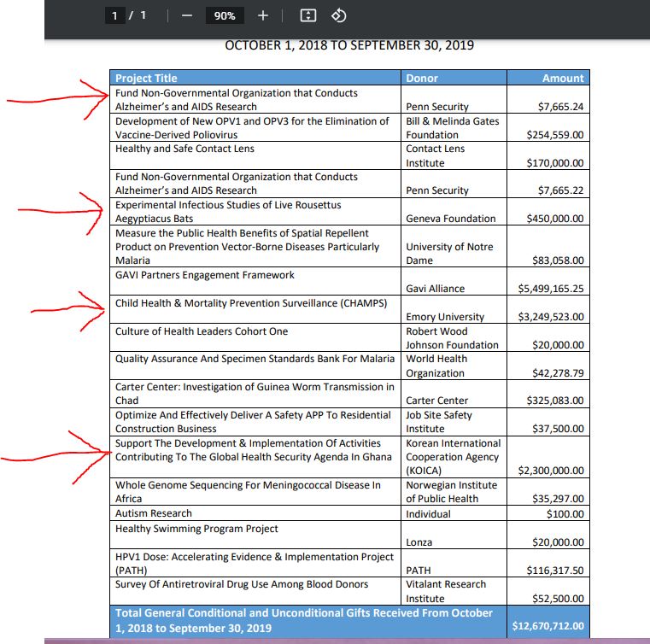Click the amount $170,000.00

point(555,163)
